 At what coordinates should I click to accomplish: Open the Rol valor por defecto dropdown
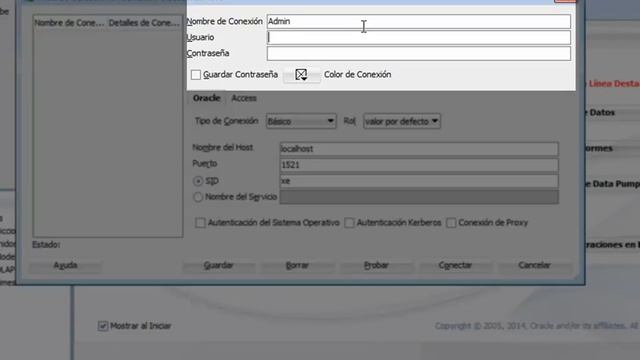tap(402, 121)
